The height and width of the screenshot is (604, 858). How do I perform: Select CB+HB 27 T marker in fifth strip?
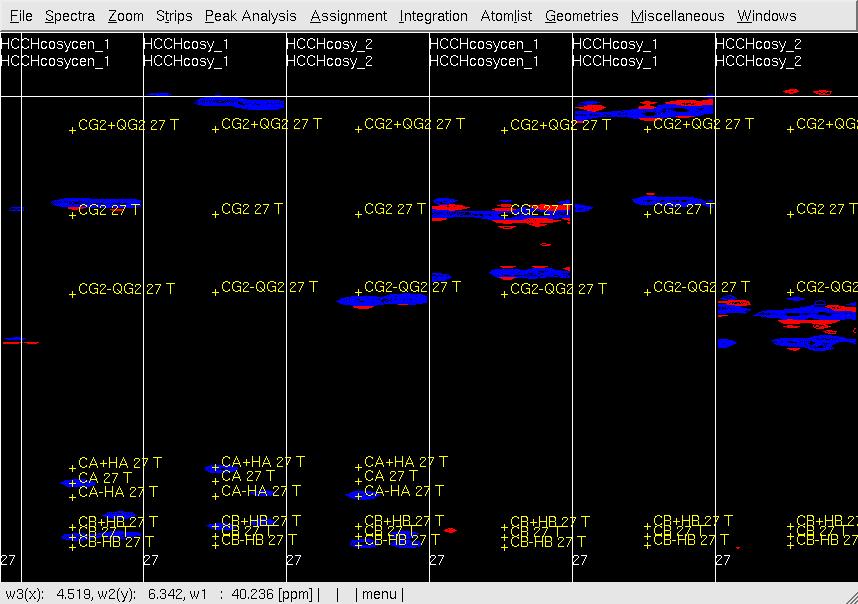692,521
